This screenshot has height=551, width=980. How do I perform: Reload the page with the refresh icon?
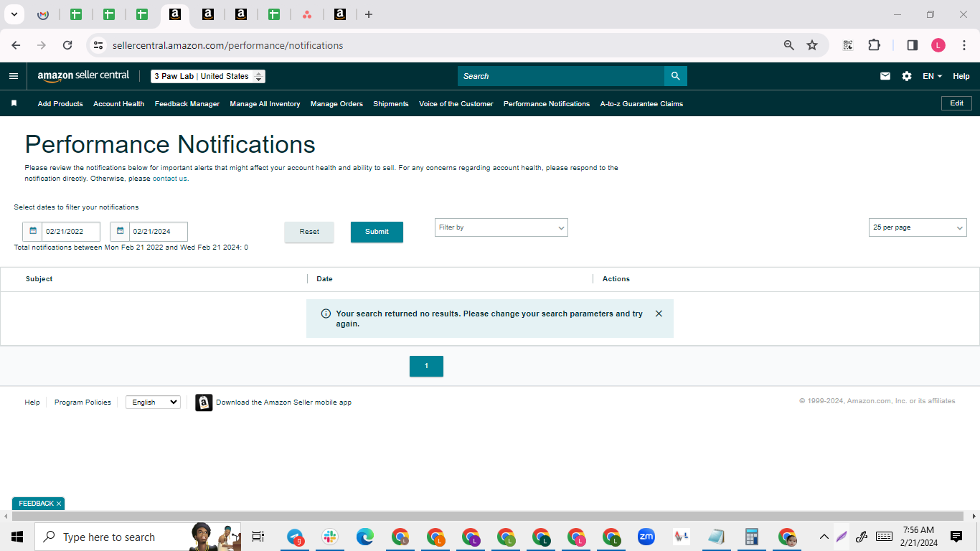point(67,45)
